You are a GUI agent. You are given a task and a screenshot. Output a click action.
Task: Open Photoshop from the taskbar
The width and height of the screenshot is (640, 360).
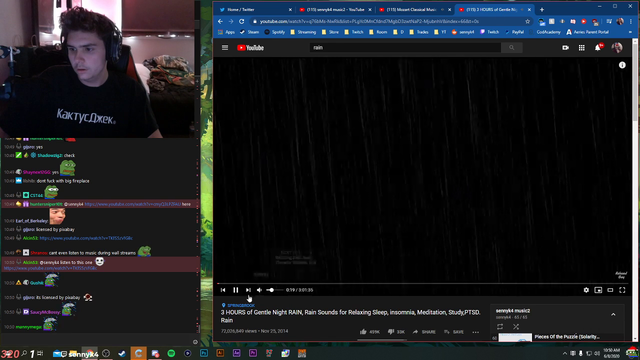pos(204,353)
